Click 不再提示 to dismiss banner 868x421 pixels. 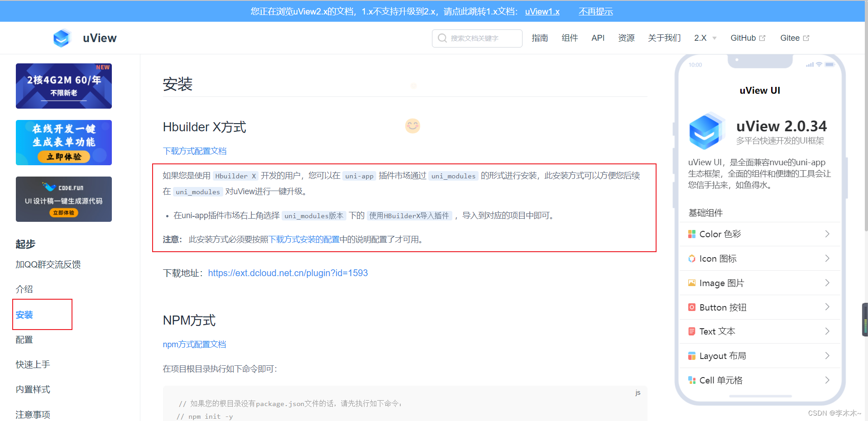[595, 12]
